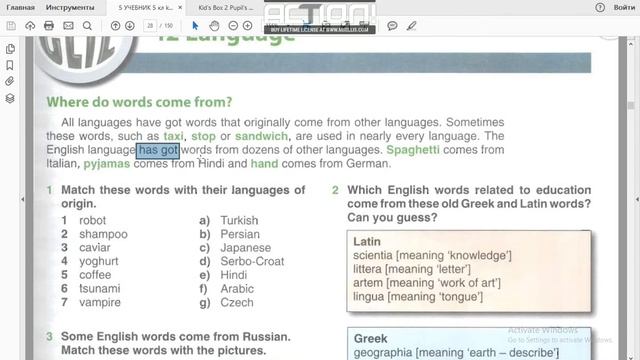Add a comment with speech bubble icon

pyautogui.click(x=392, y=26)
